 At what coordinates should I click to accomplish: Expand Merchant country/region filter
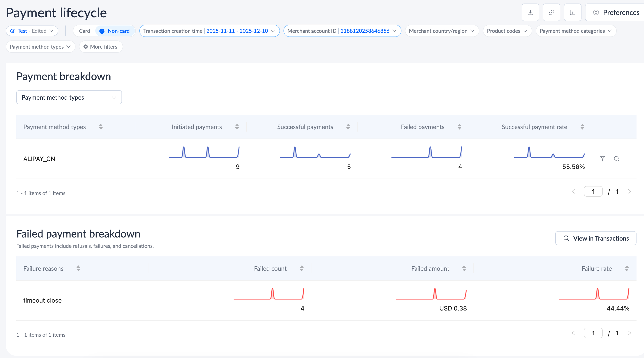pos(442,31)
